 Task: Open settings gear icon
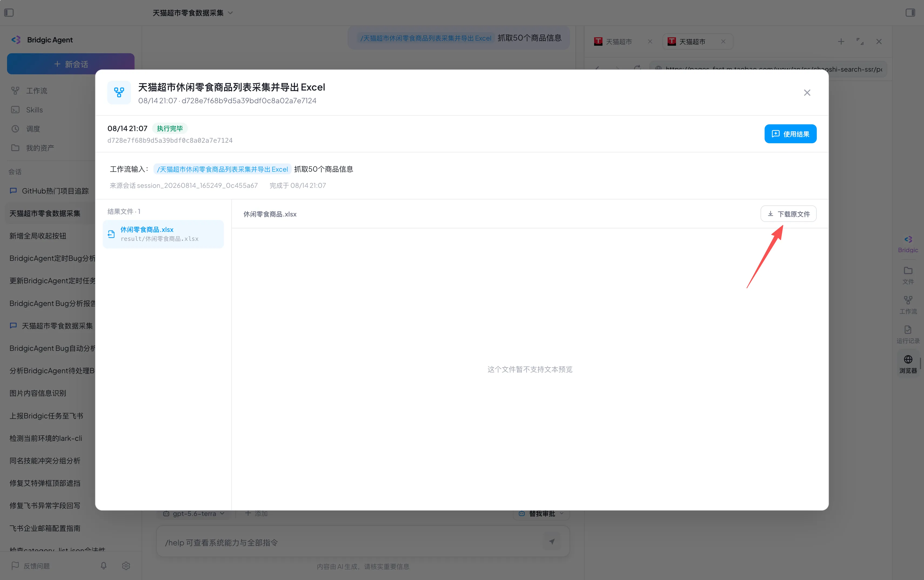coord(126,566)
